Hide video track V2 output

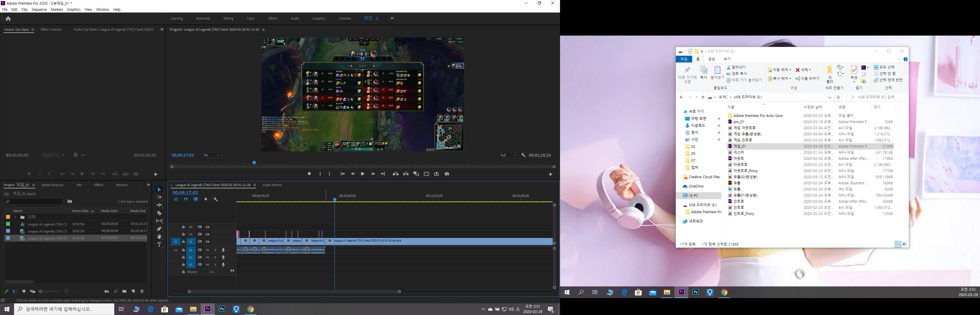208,234
